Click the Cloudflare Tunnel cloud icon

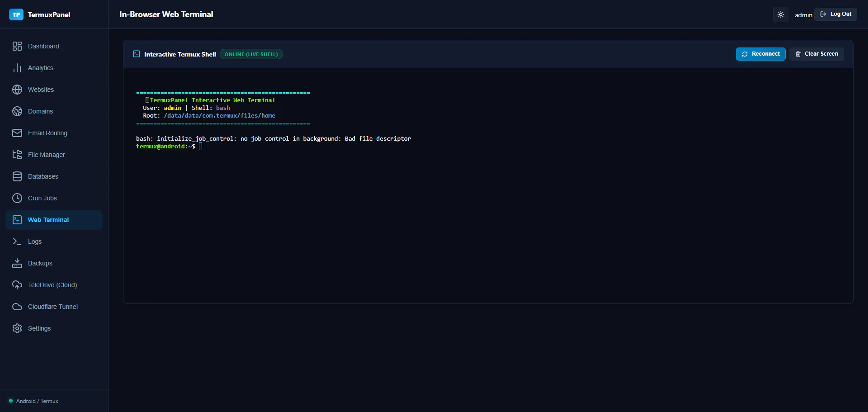[17, 307]
